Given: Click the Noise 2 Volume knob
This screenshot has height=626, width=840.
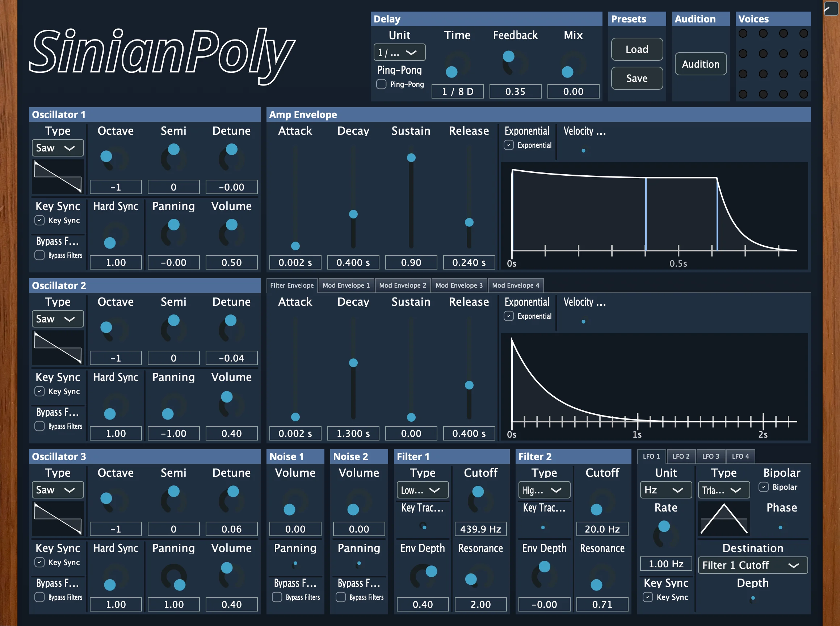Looking at the screenshot, I should tap(359, 502).
